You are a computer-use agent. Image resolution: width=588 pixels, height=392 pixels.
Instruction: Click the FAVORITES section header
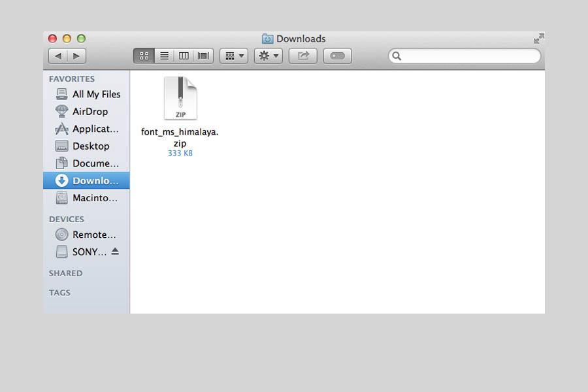72,79
